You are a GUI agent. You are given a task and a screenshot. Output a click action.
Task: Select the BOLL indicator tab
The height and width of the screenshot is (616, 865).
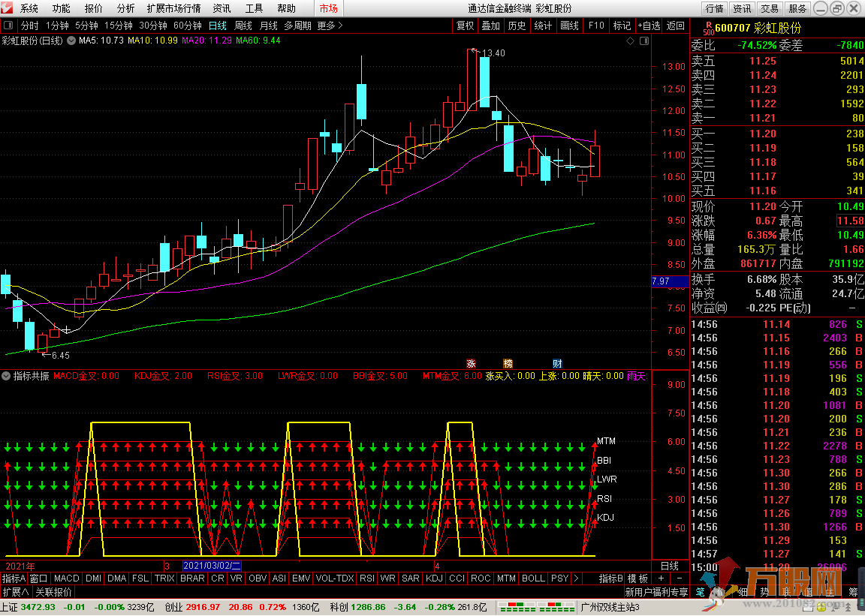tap(533, 578)
